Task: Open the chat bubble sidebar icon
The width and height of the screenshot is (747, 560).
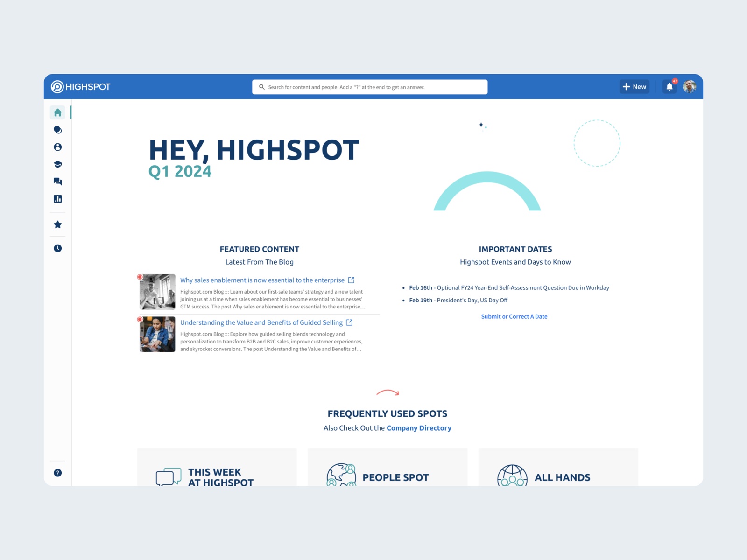Action: point(58,130)
